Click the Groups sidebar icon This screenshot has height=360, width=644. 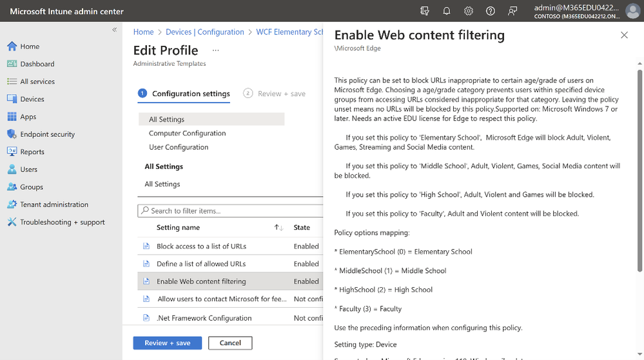click(x=12, y=186)
